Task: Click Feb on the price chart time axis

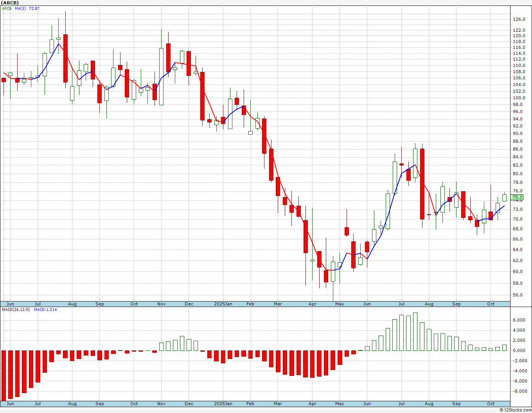Action: coord(250,304)
